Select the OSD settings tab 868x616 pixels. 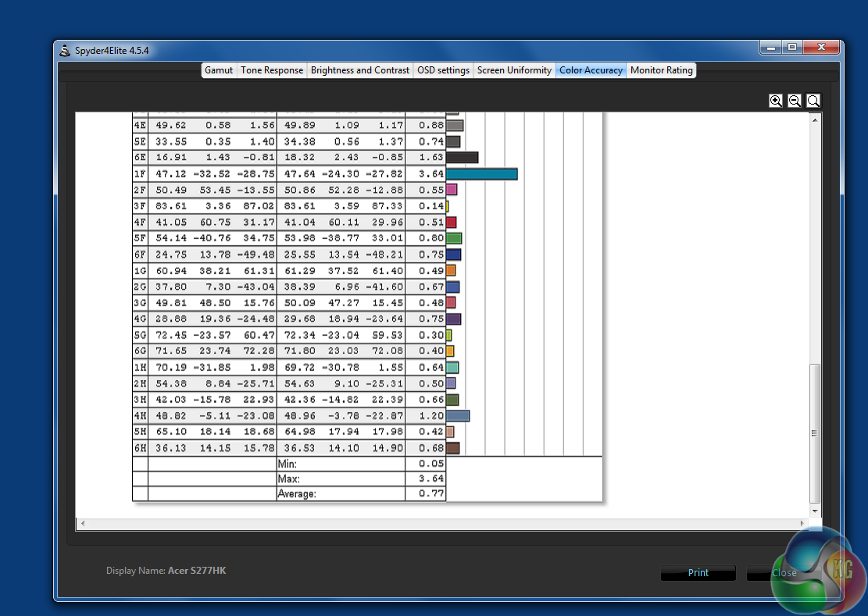click(444, 70)
